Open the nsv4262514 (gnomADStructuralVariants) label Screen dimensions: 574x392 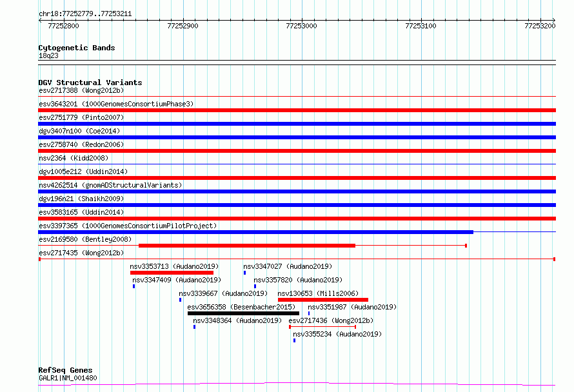click(x=110, y=185)
